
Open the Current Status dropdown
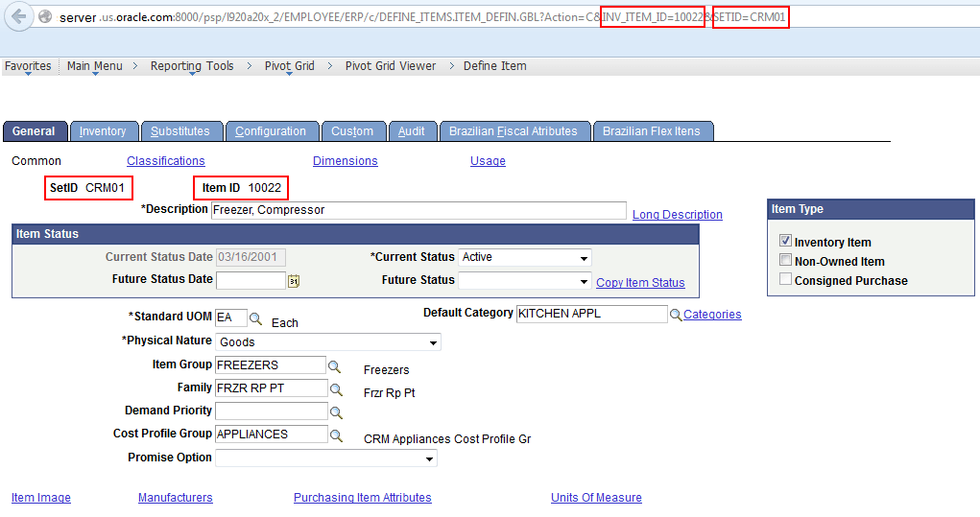point(524,257)
